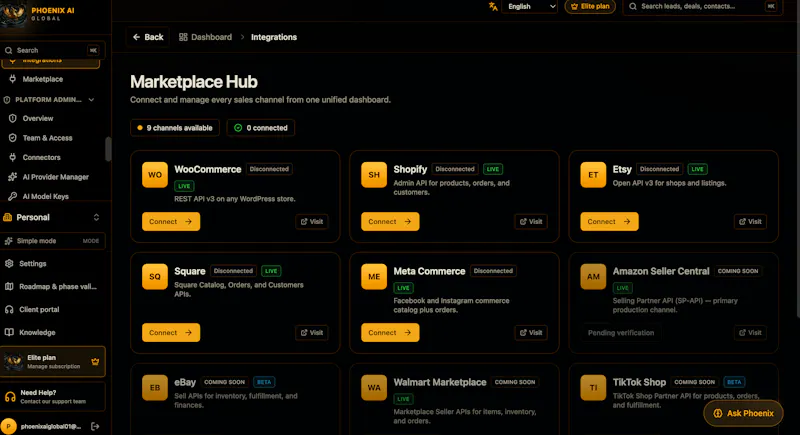Click the Meta Commerce ME icon

click(374, 276)
